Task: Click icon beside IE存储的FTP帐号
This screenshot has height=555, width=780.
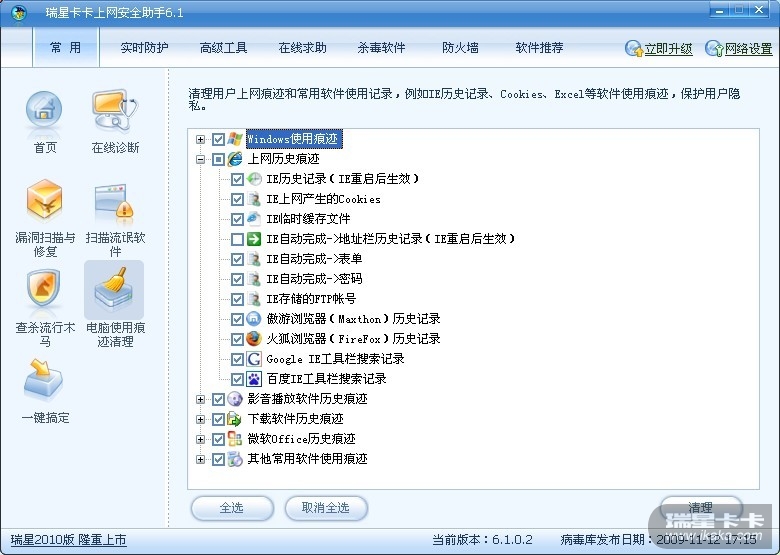Action: click(x=254, y=298)
